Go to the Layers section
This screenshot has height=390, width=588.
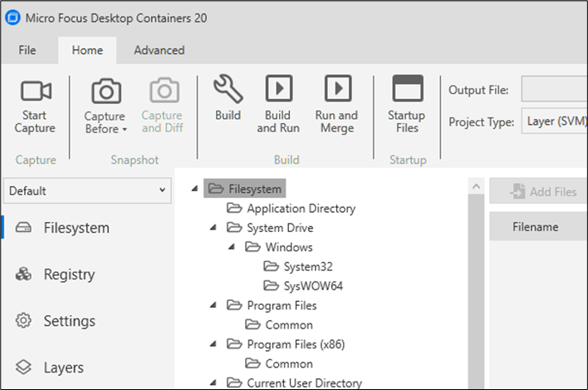(64, 368)
